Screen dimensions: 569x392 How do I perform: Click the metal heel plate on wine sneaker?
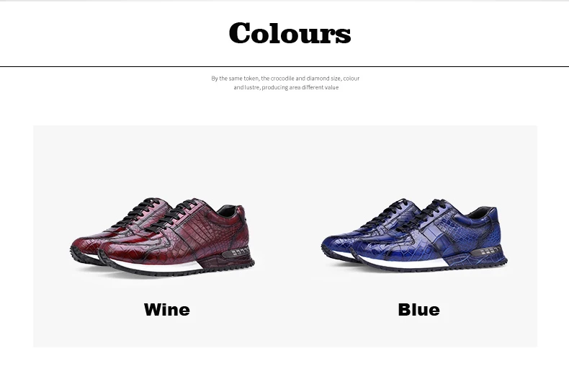(236, 252)
